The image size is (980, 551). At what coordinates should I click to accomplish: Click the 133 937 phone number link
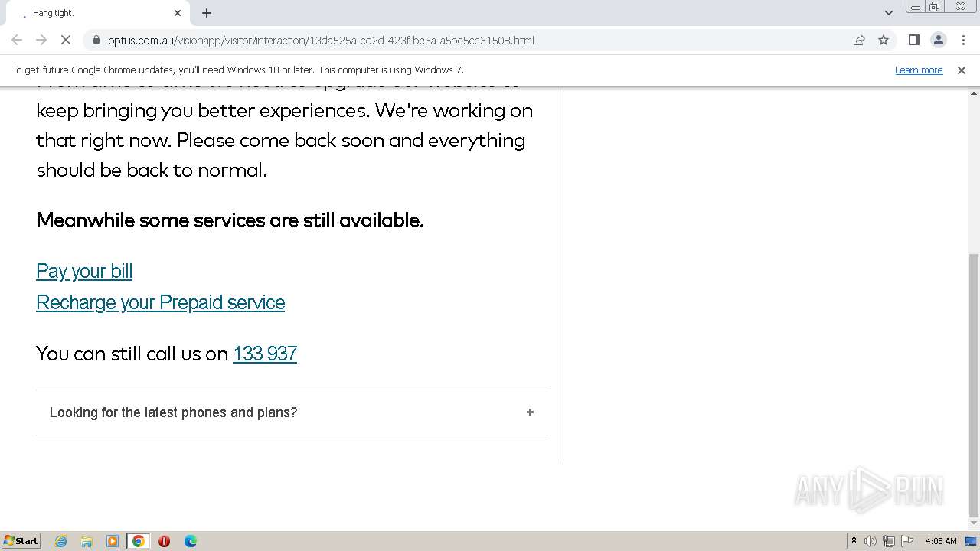coord(265,354)
